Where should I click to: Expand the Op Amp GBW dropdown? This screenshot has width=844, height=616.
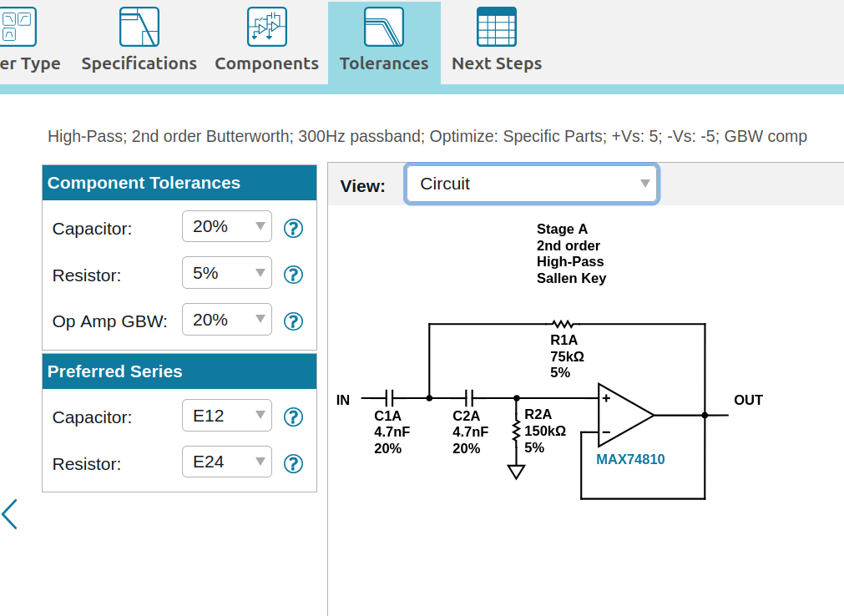[226, 320]
